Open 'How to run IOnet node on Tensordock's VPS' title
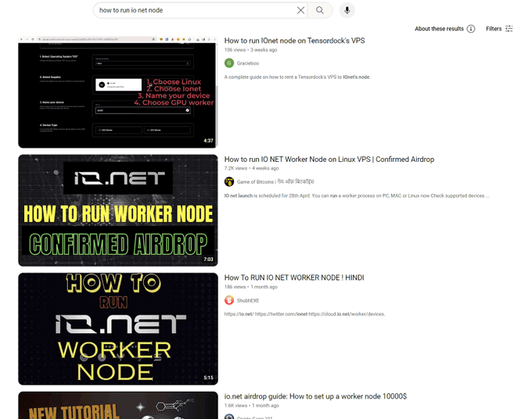This screenshot has height=419, width=532. [294, 41]
